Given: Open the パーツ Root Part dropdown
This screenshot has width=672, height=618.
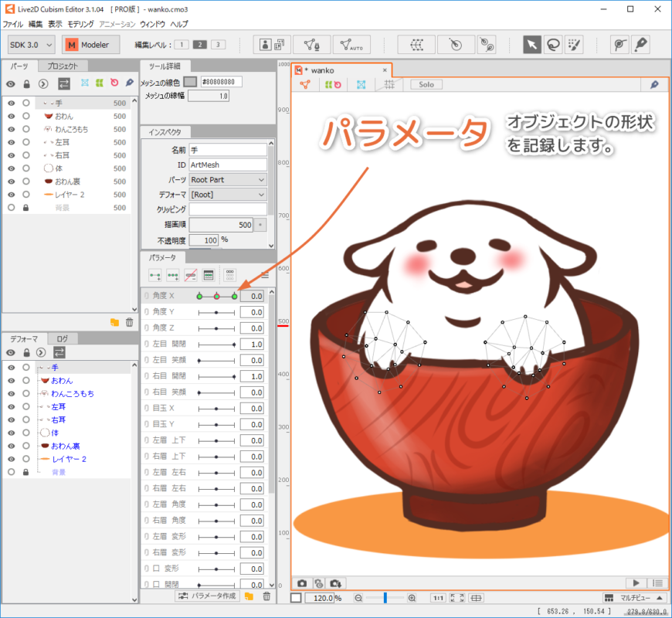Looking at the screenshot, I should click(228, 180).
